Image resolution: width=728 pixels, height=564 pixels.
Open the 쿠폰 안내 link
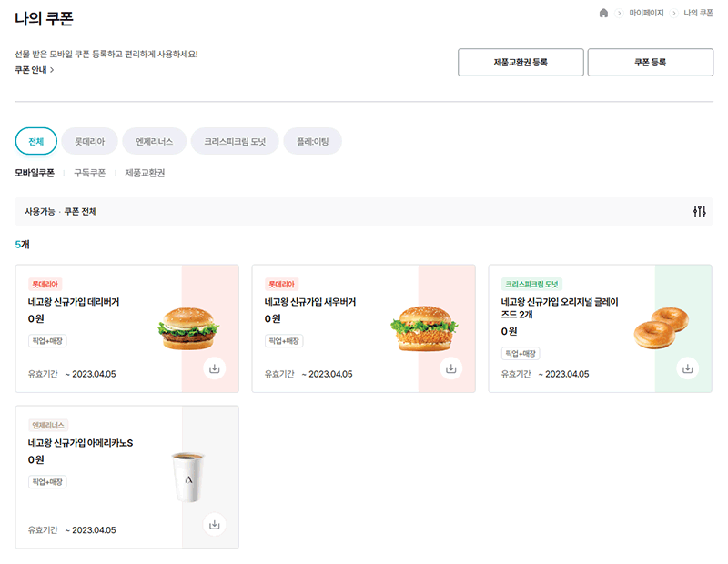coord(35,70)
